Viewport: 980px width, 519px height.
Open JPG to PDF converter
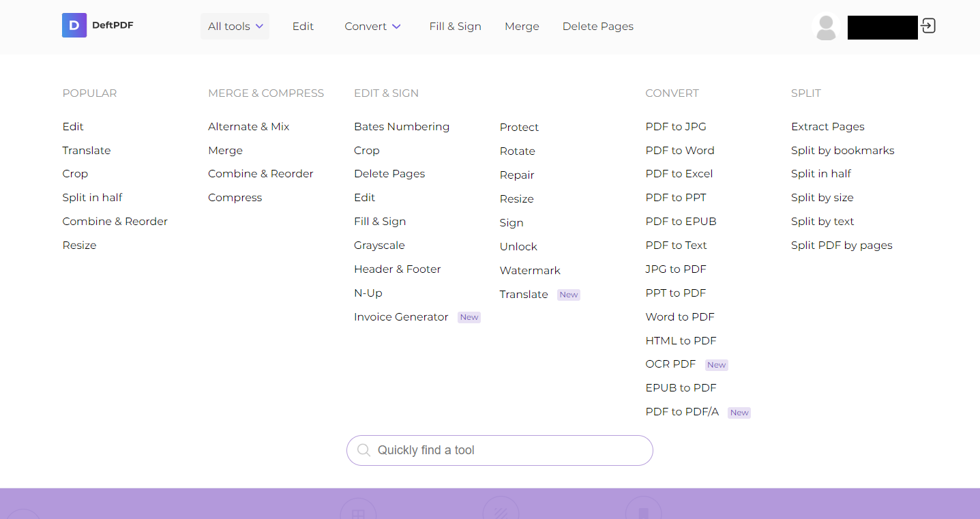(676, 269)
